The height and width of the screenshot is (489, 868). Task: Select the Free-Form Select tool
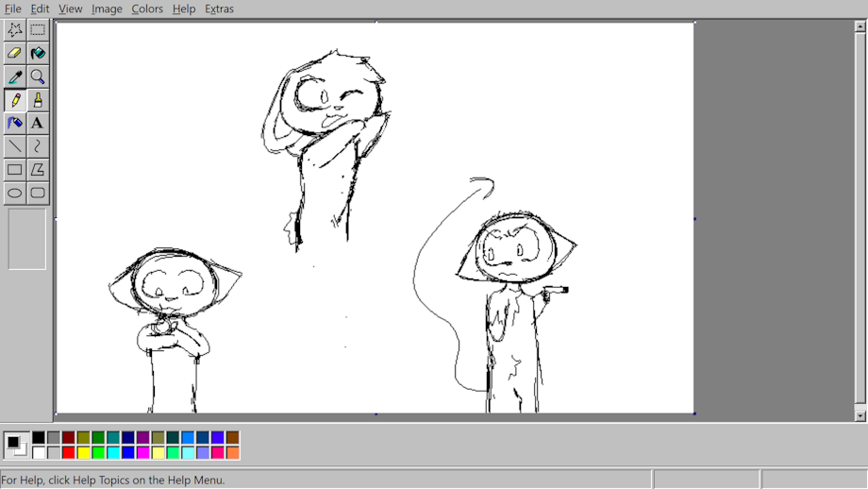[15, 30]
